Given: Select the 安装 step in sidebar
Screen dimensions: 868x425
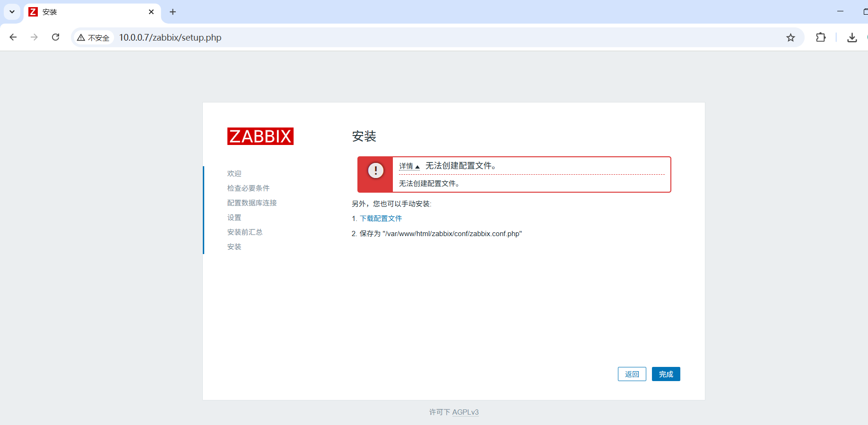Looking at the screenshot, I should [x=234, y=247].
